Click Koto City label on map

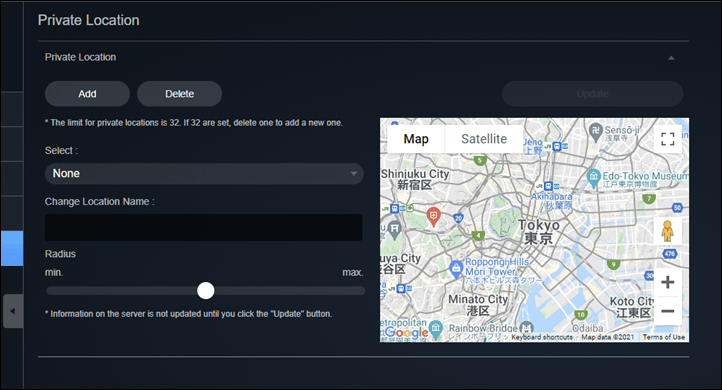pos(632,307)
